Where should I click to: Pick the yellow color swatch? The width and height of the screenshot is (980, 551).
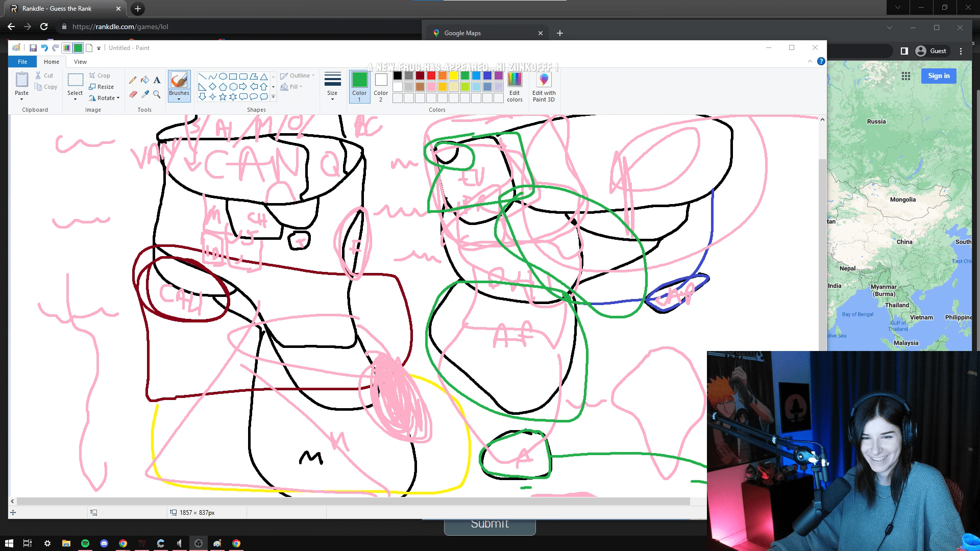pos(454,76)
